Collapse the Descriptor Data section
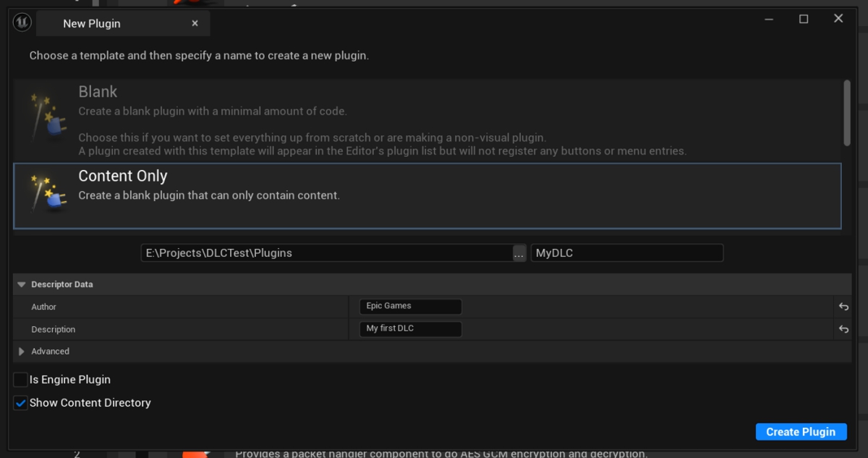This screenshot has width=868, height=458. pos(22,284)
